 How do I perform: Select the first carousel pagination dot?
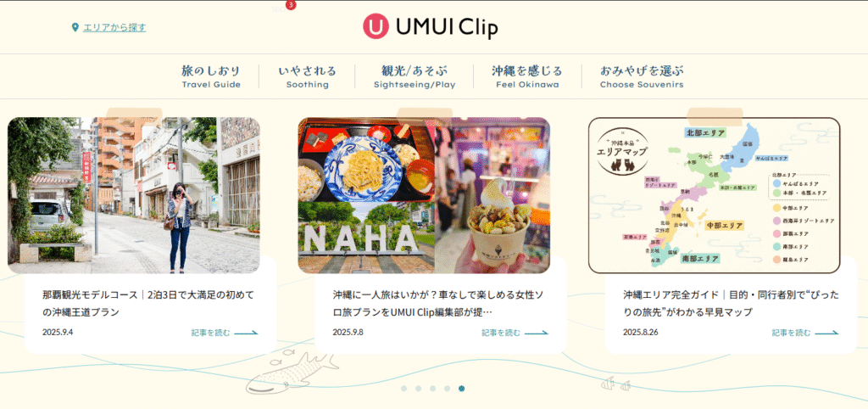tap(404, 389)
